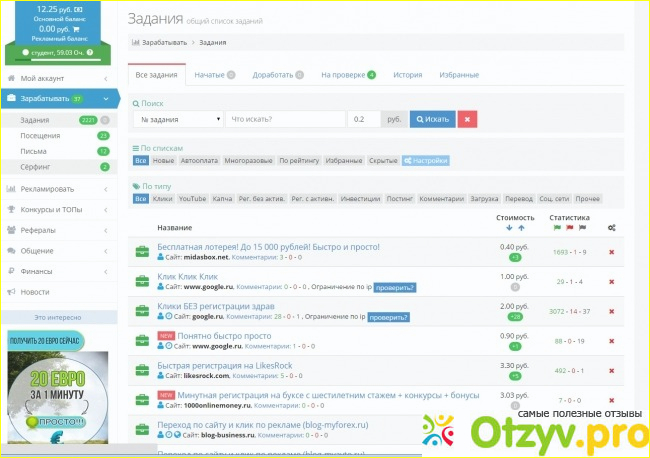Open the № задания search dropdown
Image resolution: width=650 pixels, height=458 pixels.
point(178,119)
